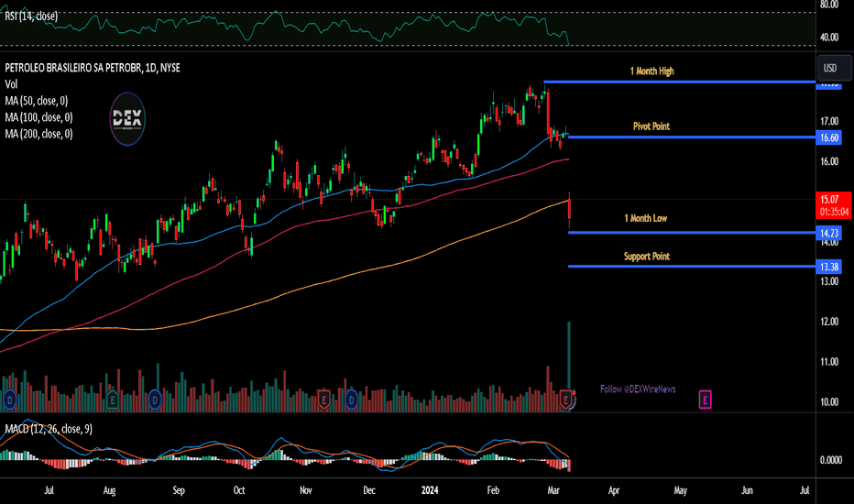The width and height of the screenshot is (854, 504).
Task: Click the Jul label right after Jun
Action: pyautogui.click(x=804, y=491)
